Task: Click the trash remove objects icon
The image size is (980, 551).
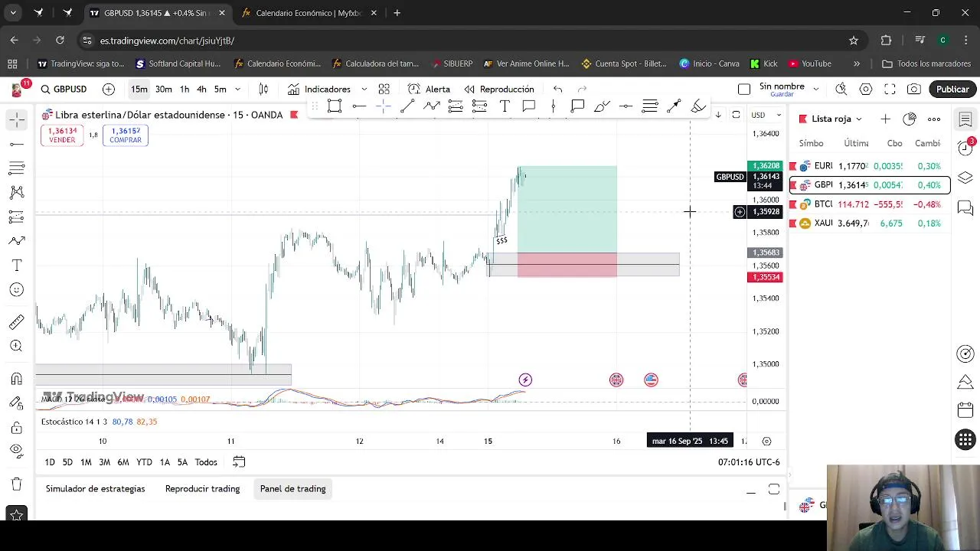Action: (x=16, y=484)
